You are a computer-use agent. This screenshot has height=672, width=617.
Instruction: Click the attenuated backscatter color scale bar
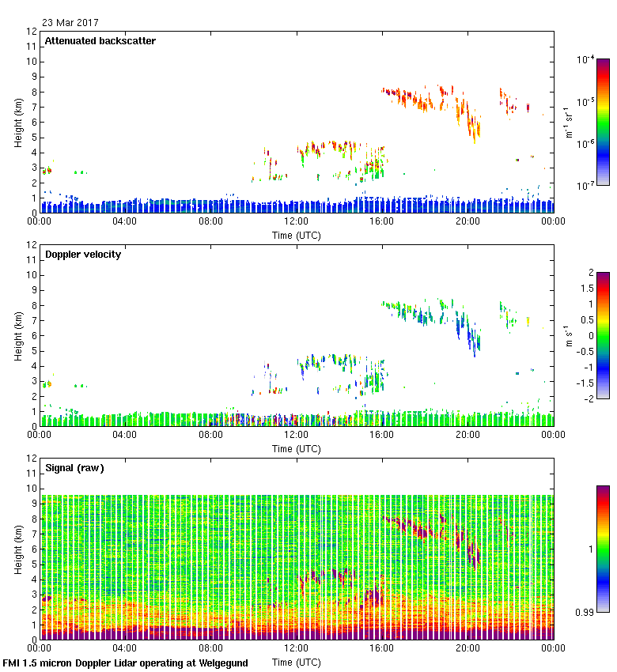click(x=603, y=122)
